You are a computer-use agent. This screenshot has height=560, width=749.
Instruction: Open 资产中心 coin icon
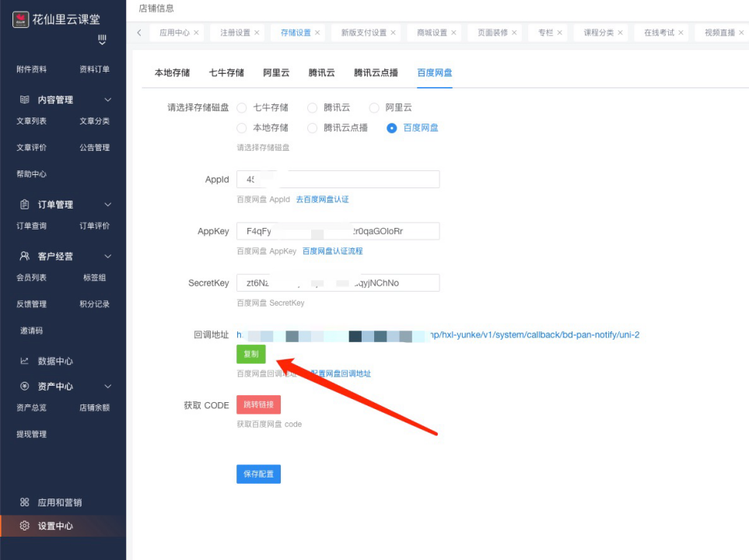click(x=24, y=386)
